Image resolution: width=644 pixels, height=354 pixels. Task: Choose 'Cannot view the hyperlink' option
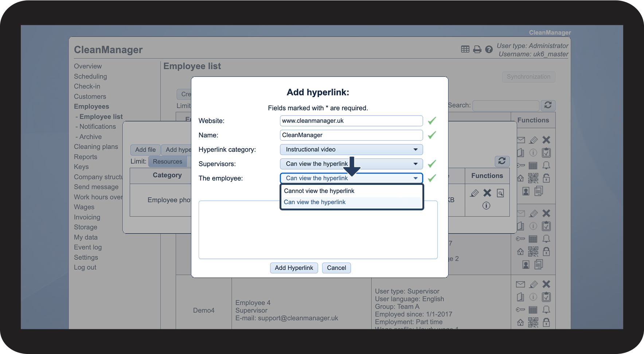tap(351, 191)
